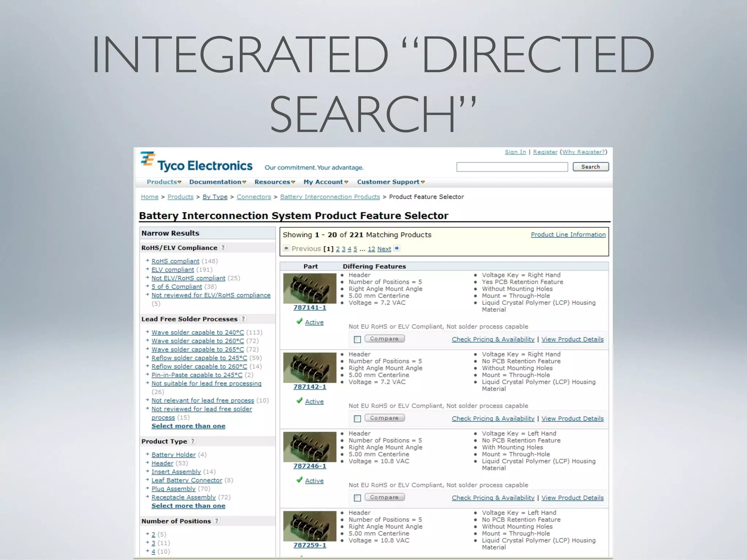Go to Connectors breadcrumb link

[254, 197]
